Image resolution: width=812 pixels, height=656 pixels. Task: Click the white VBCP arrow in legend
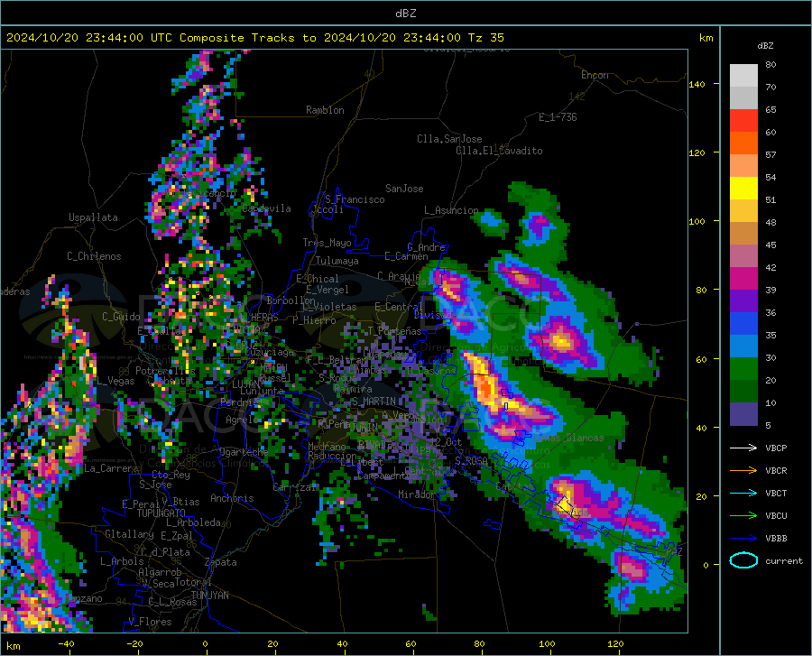(743, 448)
